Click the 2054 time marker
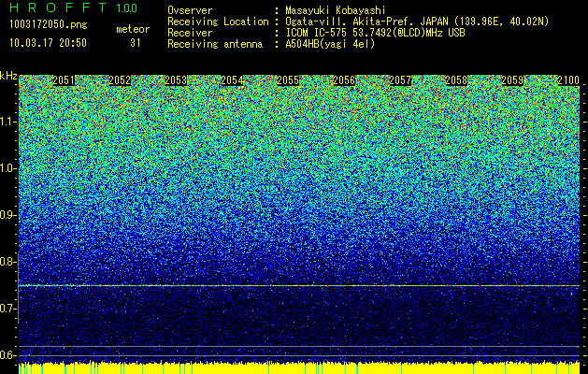The height and width of the screenshot is (374, 588). tap(232, 80)
